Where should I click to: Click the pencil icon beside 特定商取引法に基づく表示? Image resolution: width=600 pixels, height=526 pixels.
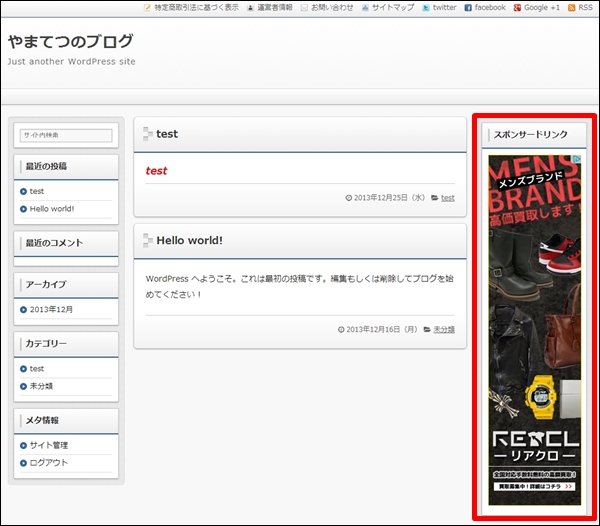tap(147, 8)
